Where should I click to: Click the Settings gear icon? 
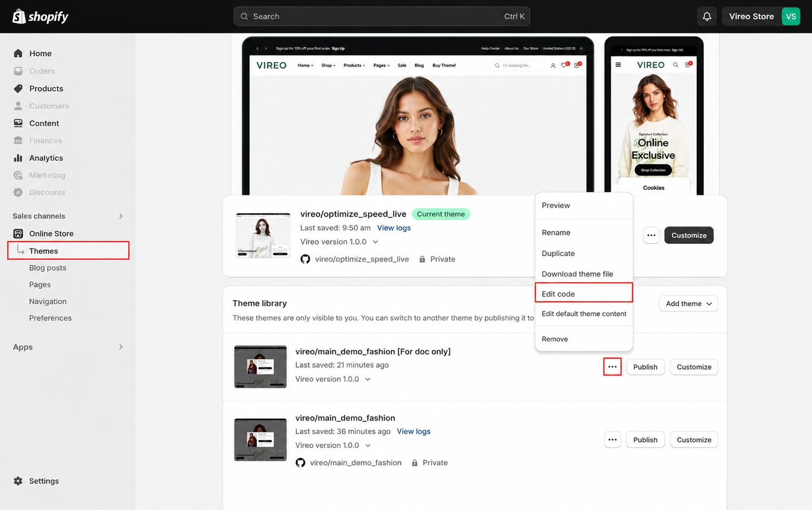[18, 481]
